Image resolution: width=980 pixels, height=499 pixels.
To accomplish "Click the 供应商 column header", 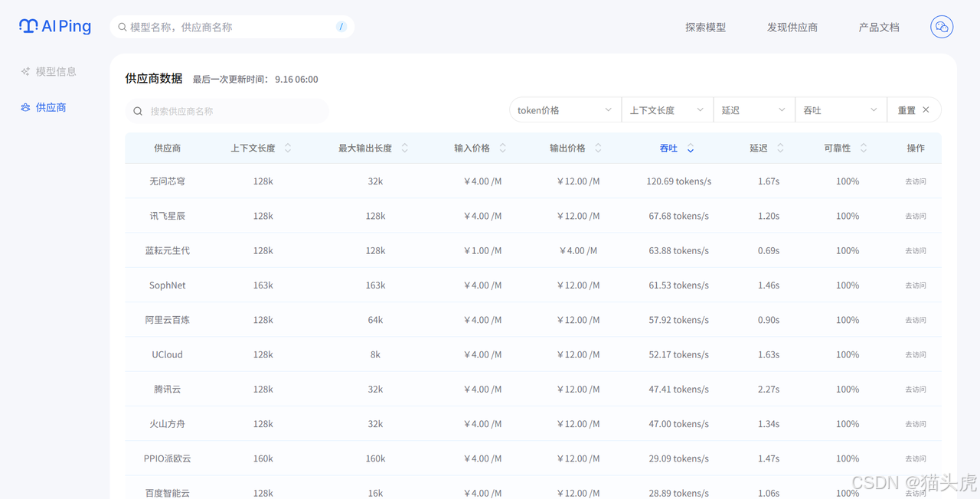I will coord(167,148).
